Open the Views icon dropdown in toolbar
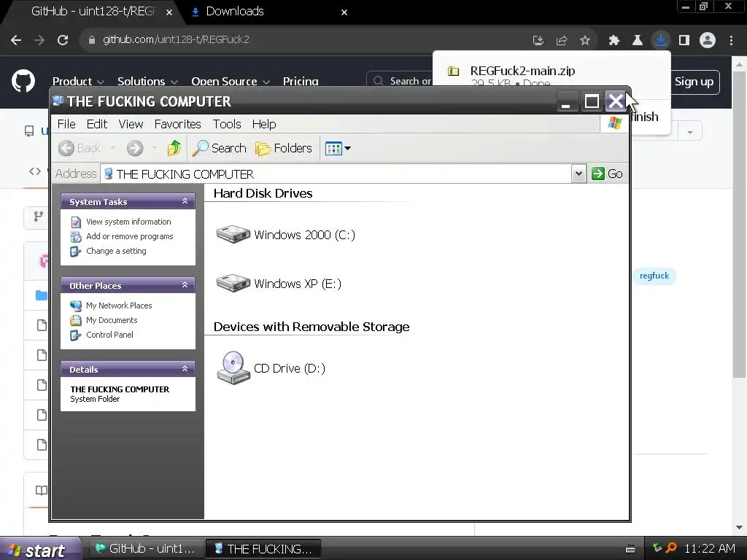 coord(338,148)
